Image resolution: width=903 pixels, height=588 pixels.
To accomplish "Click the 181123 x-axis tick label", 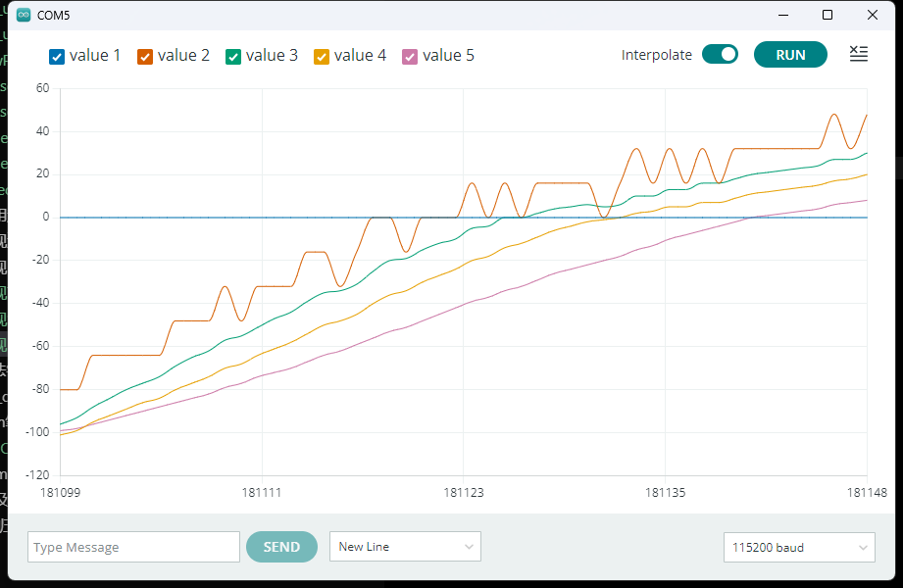I will tap(463, 493).
